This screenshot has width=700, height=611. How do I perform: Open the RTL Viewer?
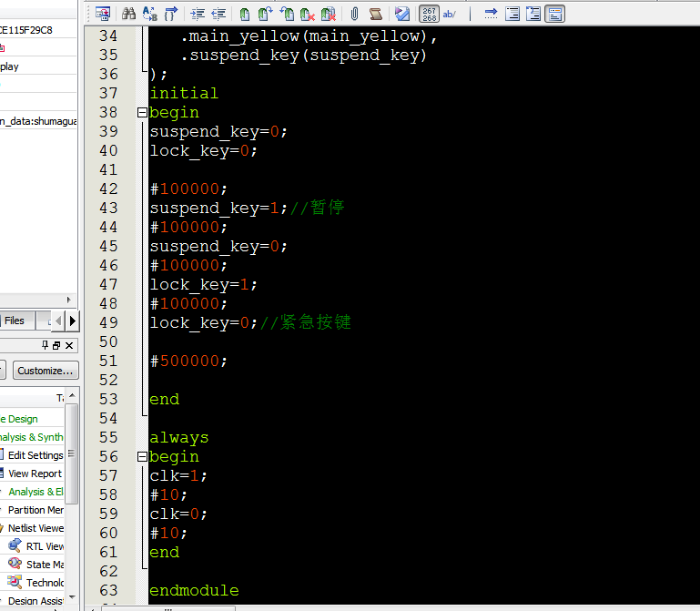point(36,546)
